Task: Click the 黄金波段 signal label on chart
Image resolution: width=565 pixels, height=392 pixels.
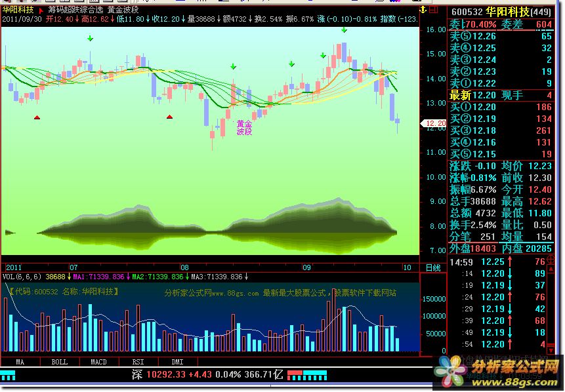Action: coord(244,128)
